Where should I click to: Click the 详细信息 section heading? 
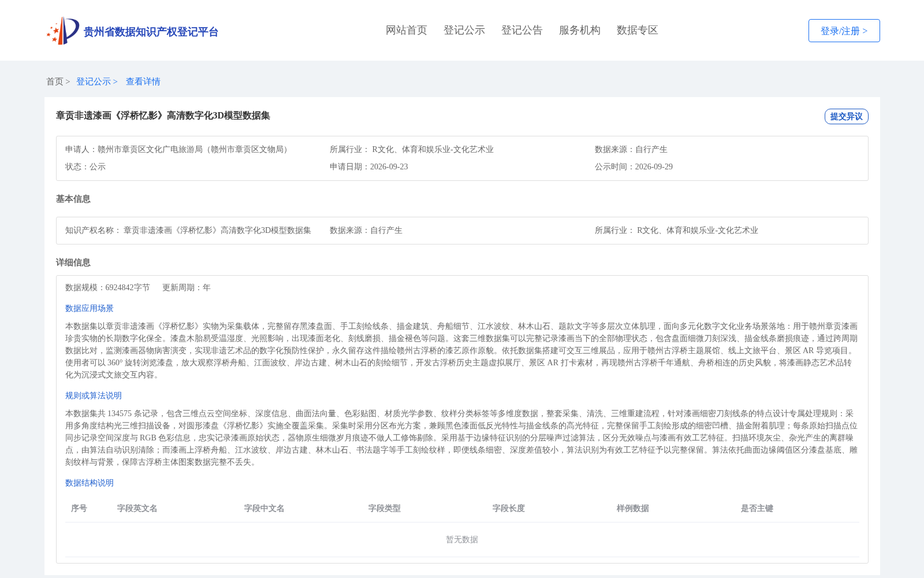[73, 262]
